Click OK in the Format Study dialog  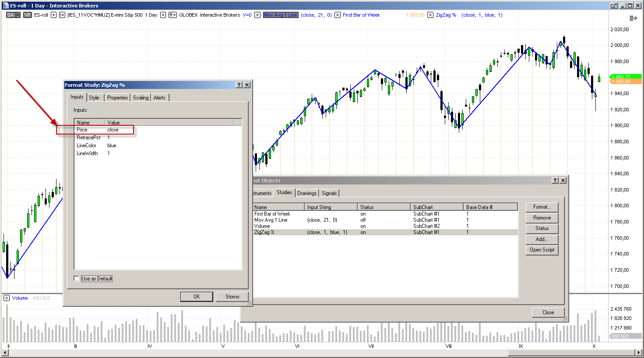(197, 297)
